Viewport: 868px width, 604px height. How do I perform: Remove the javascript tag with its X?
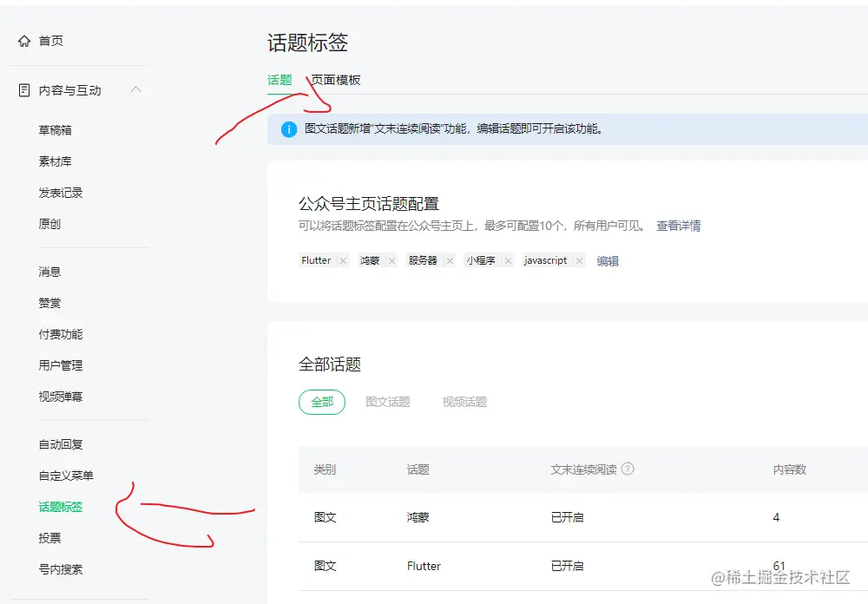click(x=579, y=260)
